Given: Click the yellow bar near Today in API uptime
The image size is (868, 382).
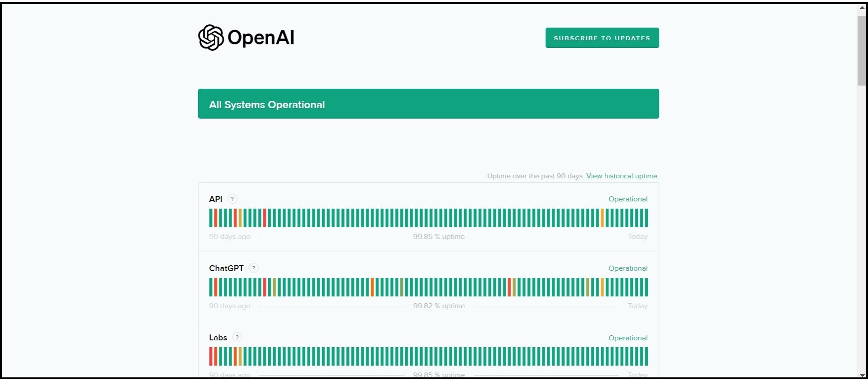Looking at the screenshot, I should click(x=602, y=218).
